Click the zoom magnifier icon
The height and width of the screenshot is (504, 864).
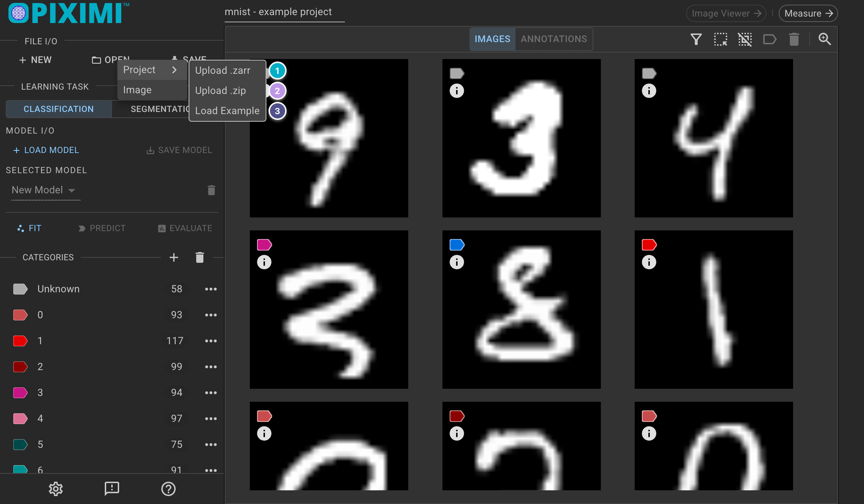coord(824,39)
